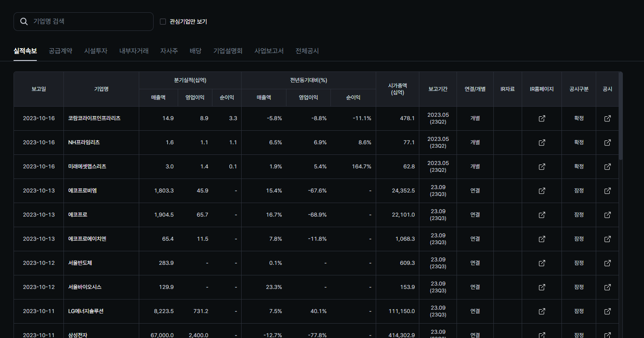Open disclosure link for 에코프로에이치엔
644x338 pixels.
(608, 239)
